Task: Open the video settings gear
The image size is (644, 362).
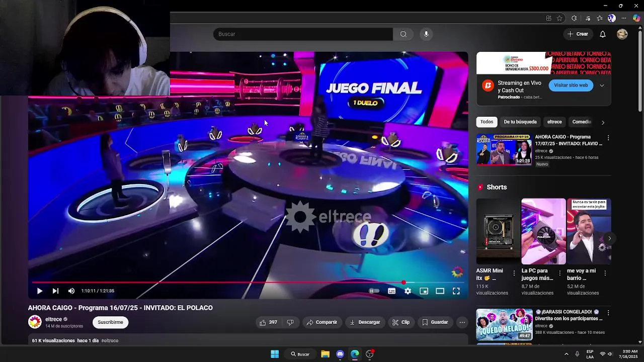Action: (x=408, y=291)
